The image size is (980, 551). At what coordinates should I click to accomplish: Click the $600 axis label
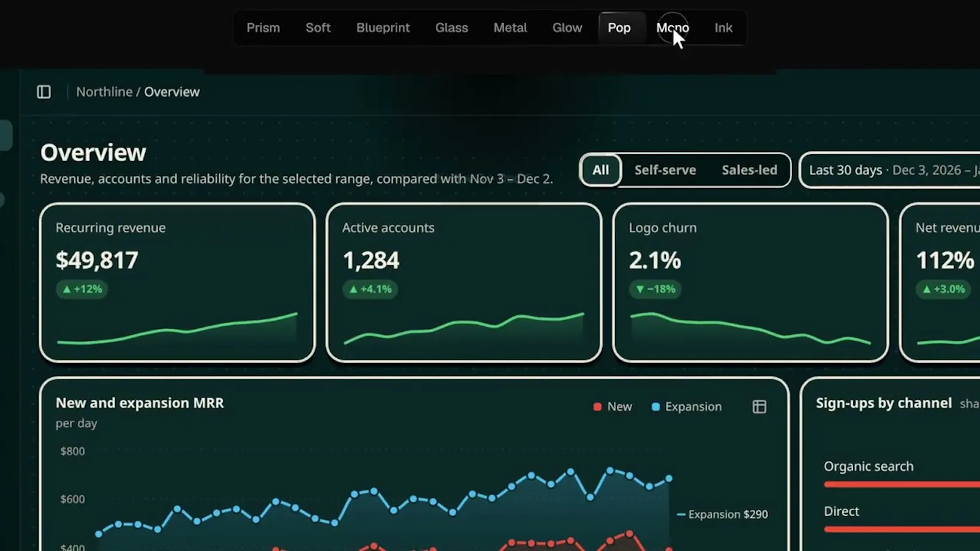[x=72, y=499]
